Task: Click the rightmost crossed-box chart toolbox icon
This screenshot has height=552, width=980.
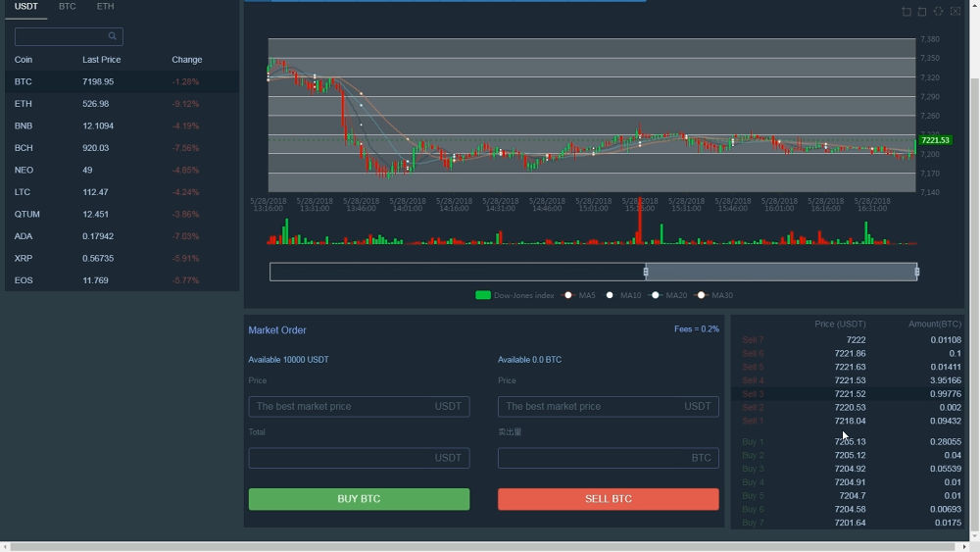Action: tap(955, 12)
